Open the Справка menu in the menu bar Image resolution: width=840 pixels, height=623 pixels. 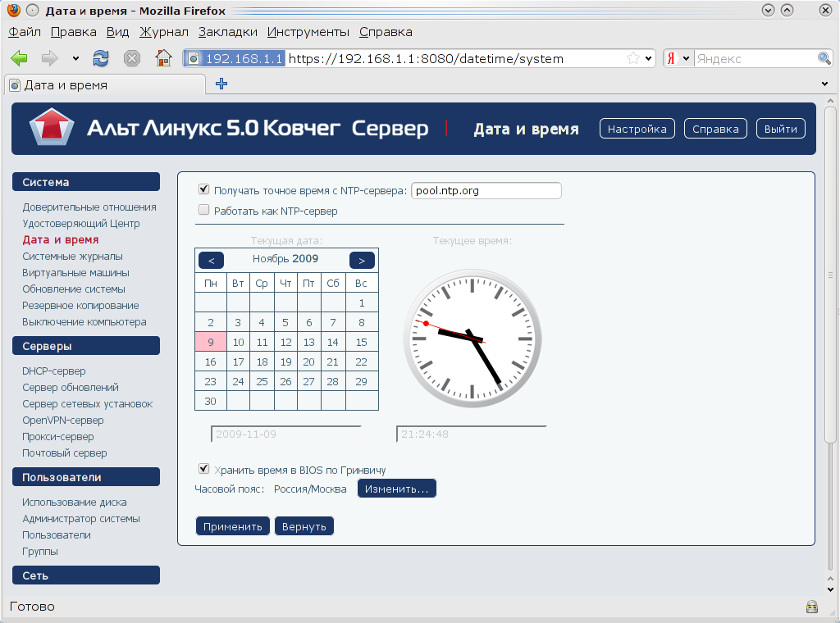[386, 32]
